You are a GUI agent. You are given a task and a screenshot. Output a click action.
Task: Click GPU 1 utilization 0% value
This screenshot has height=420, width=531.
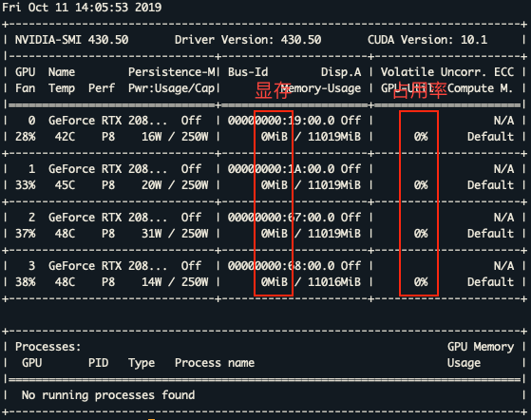[x=421, y=185]
